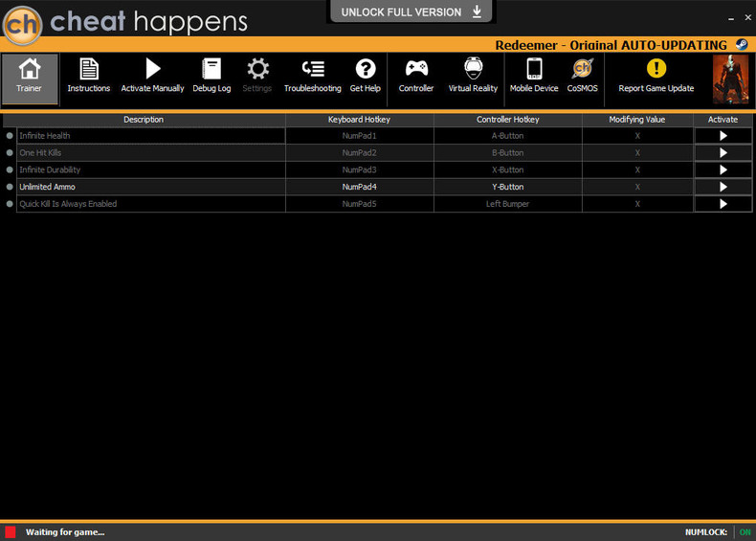Click the NumPad3 hotkey cell
Screen dimensions: 756x541
359,169
